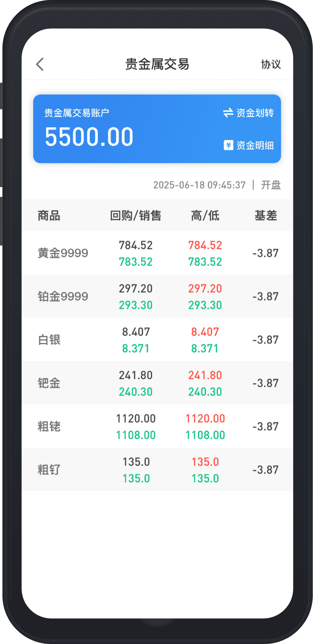313x644 pixels.
Task: Tap the 回购/销售 column header
Action: point(135,215)
